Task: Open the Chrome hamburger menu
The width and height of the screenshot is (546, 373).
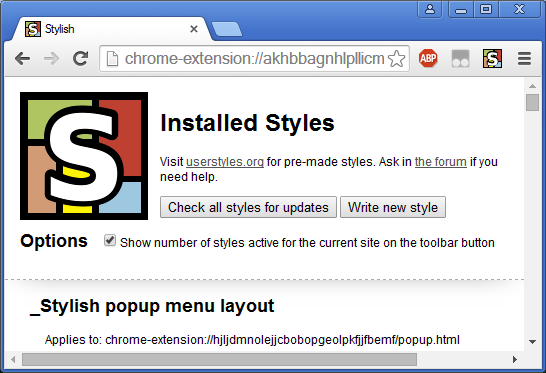Action: pyautogui.click(x=524, y=59)
